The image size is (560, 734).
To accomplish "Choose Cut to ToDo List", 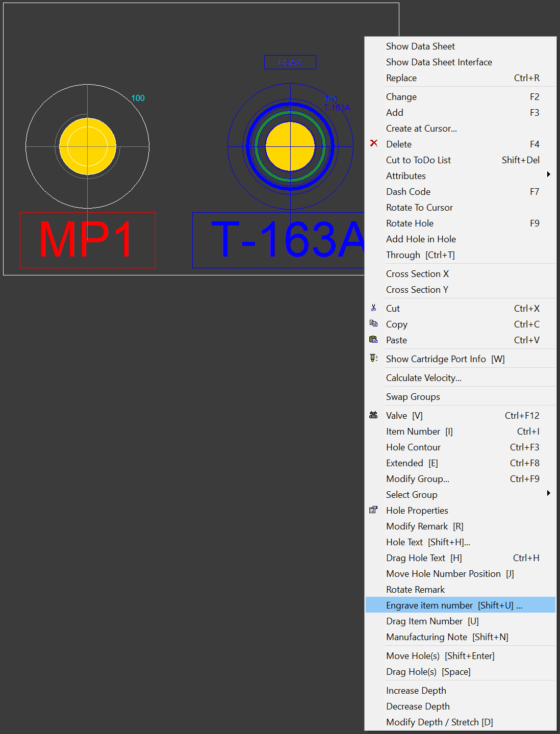I will click(x=461, y=160).
